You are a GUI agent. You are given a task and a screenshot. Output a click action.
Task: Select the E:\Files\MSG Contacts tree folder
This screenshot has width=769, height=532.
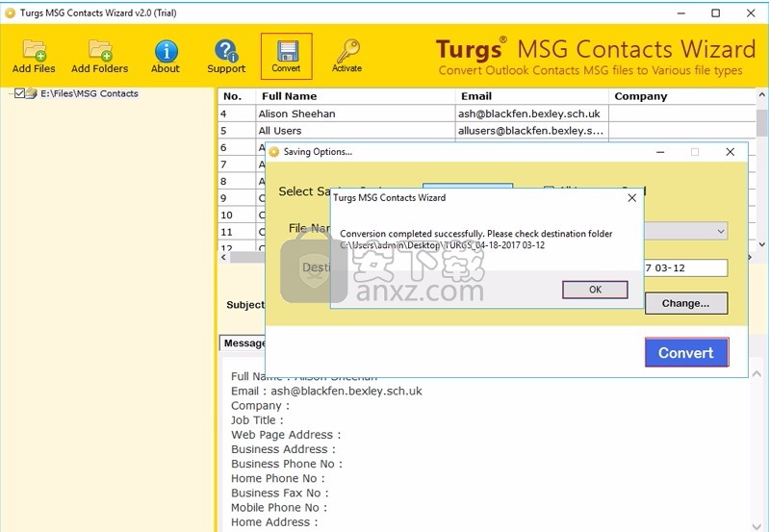[x=90, y=93]
